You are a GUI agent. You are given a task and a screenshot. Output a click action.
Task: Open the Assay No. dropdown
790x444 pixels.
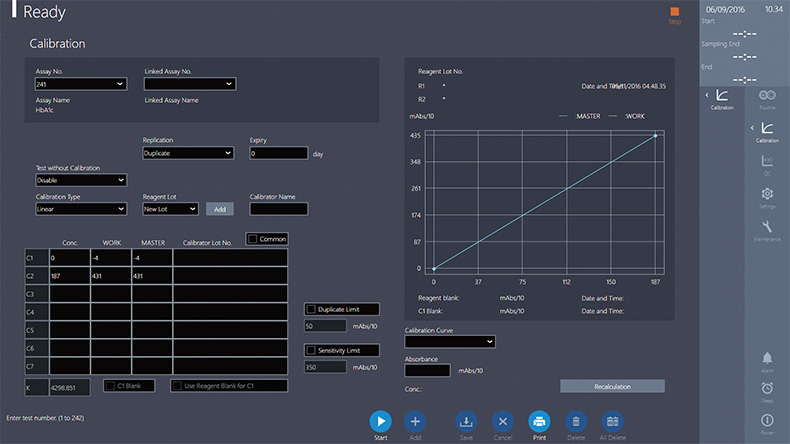point(81,84)
